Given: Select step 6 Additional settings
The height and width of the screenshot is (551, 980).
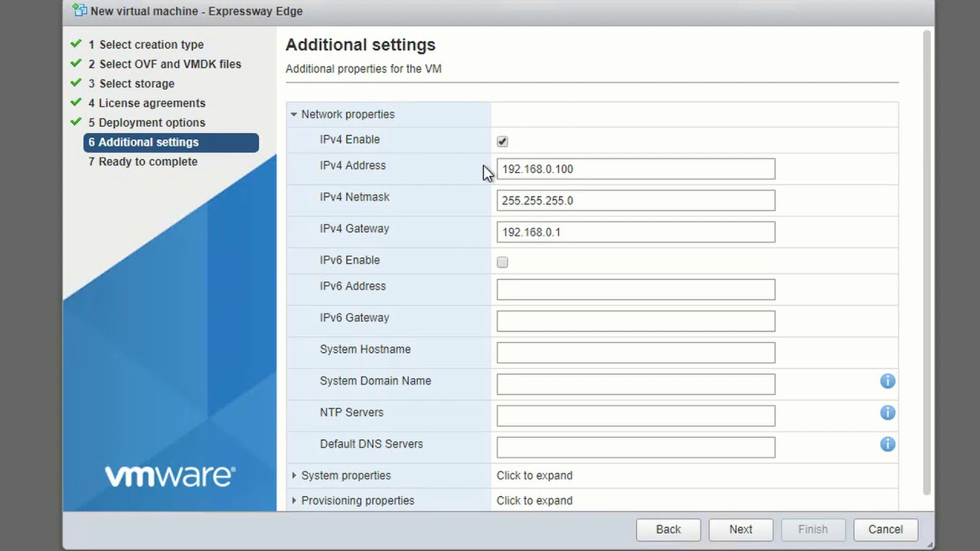Looking at the screenshot, I should (171, 142).
